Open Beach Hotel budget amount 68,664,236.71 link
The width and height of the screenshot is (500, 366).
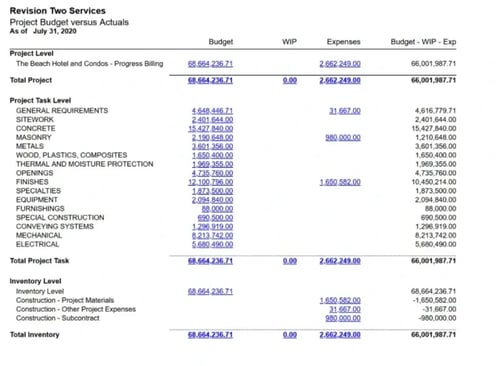[210, 64]
